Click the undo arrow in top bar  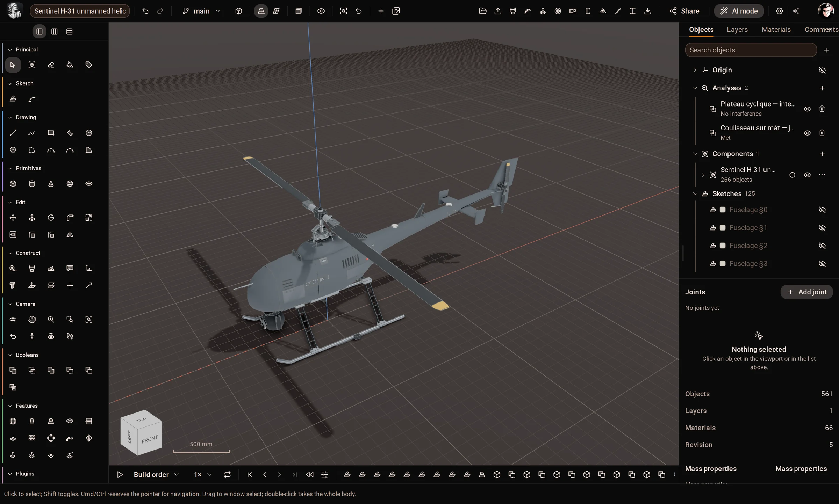pos(145,11)
